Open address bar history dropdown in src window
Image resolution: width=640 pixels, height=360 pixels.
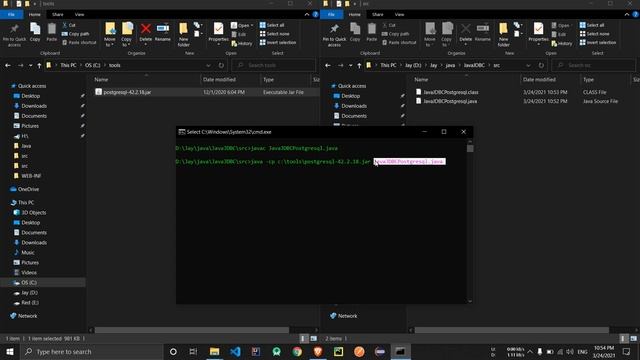tap(528, 65)
